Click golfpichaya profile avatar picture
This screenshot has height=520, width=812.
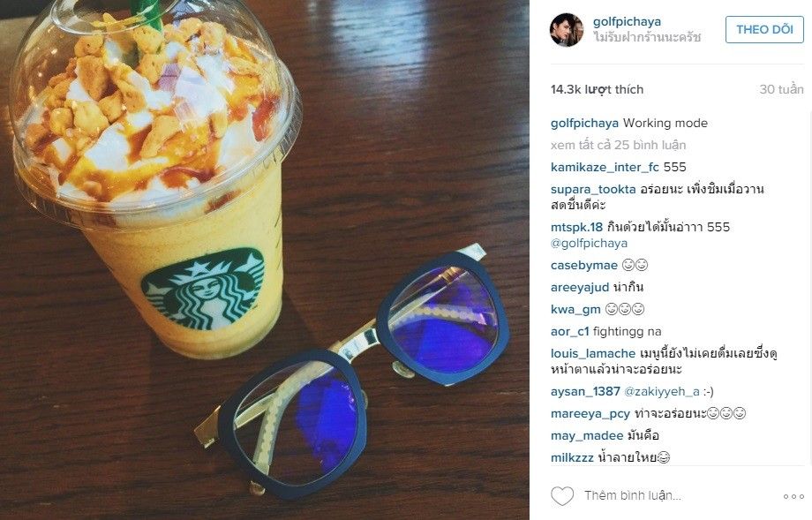click(567, 29)
